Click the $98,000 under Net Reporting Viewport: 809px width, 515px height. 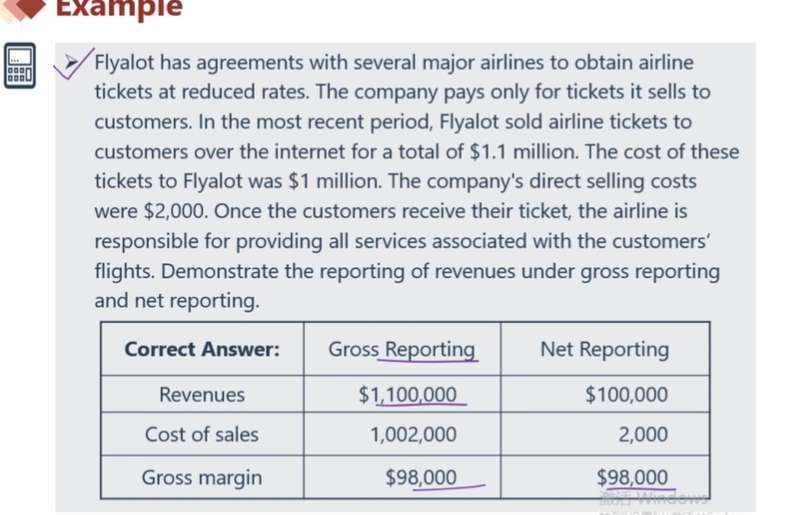(x=632, y=477)
